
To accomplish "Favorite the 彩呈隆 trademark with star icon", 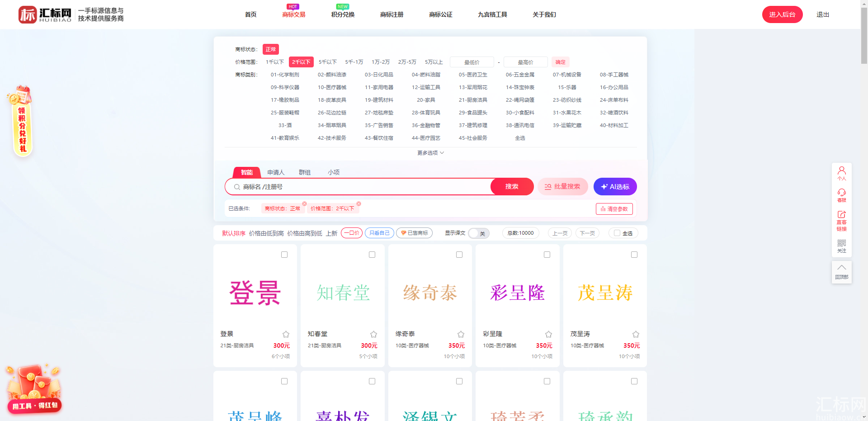I will pyautogui.click(x=548, y=334).
